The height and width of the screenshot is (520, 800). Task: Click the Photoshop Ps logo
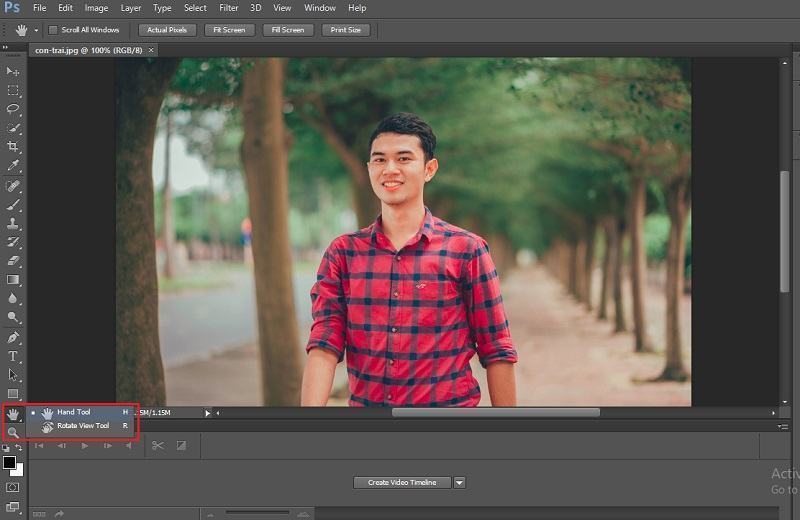tap(12, 8)
